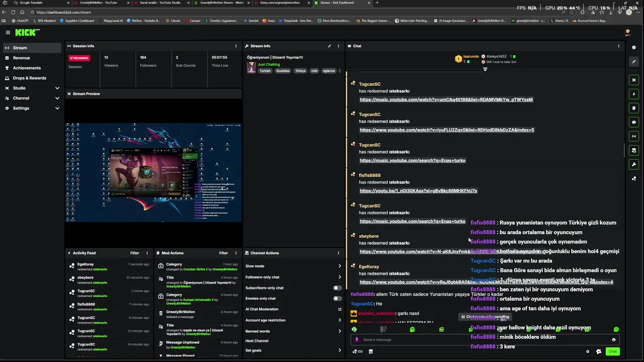Collapse the gift leaderboard chevron in chat
The width and height of the screenshot is (644, 362).
pos(485,69)
